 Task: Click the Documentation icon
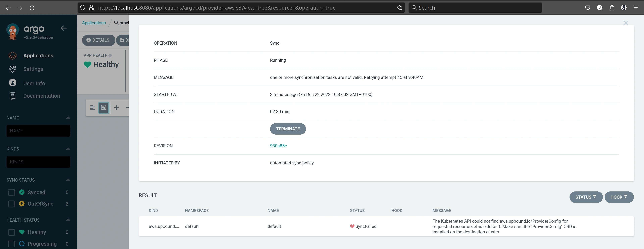click(12, 96)
